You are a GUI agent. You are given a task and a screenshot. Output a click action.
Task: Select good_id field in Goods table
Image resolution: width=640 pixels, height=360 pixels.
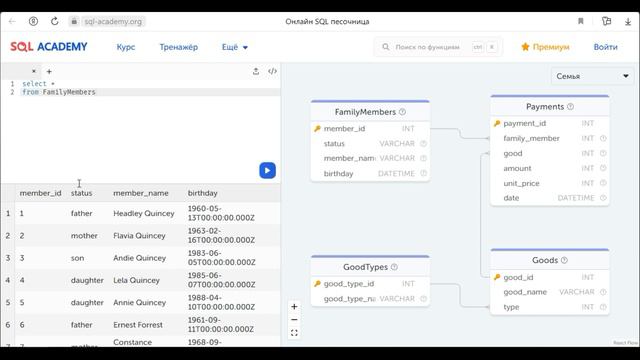(x=549, y=277)
